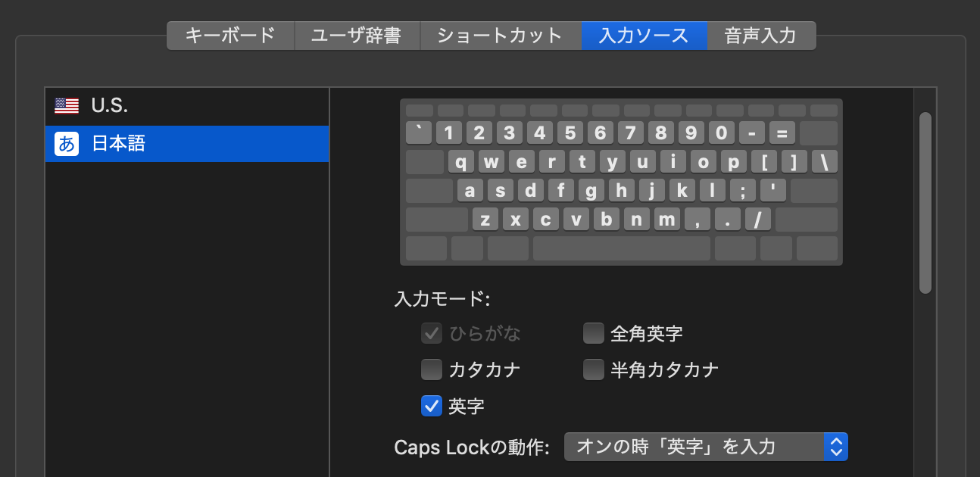Click the apostrophe key on keyboard preview
The image size is (980, 477).
[773, 190]
